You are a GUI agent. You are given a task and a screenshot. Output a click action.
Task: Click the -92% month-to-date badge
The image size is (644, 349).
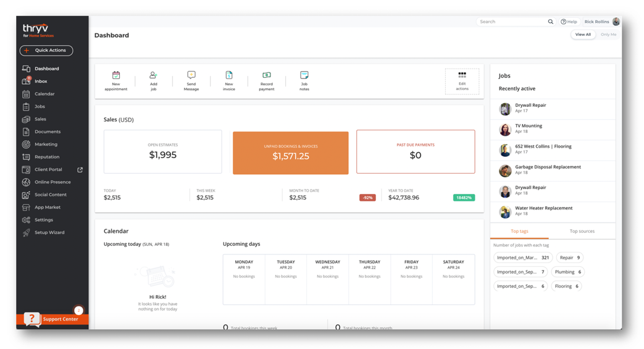[367, 198]
